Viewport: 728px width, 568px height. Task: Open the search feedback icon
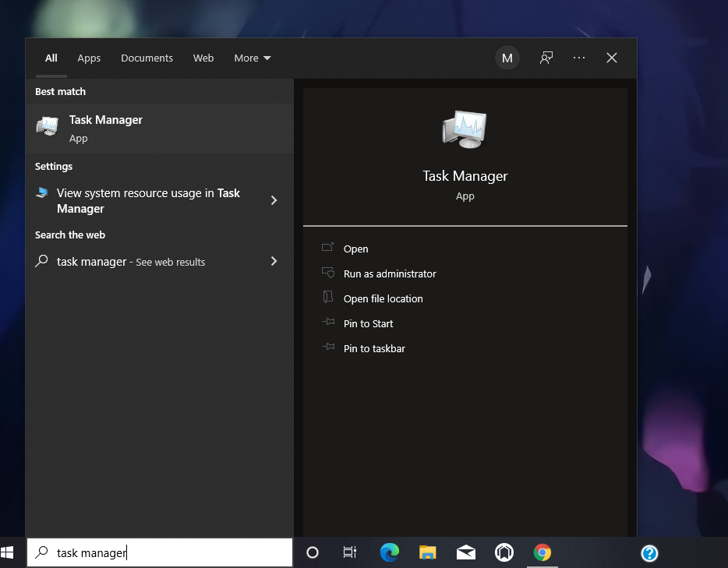546,58
